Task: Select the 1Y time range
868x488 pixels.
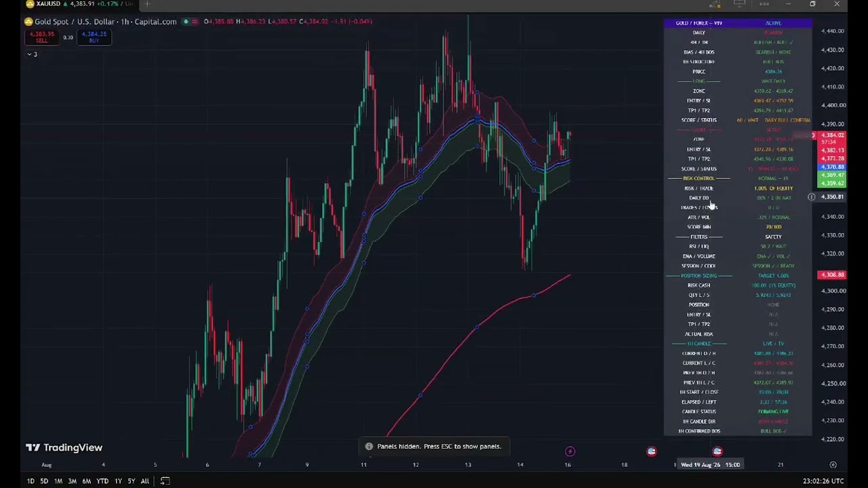Action: [x=118, y=481]
